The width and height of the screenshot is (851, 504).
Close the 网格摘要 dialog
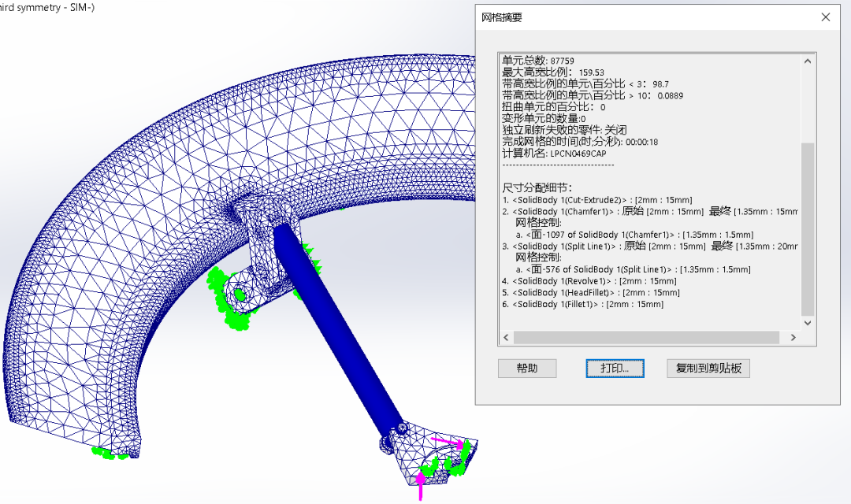[x=825, y=17]
